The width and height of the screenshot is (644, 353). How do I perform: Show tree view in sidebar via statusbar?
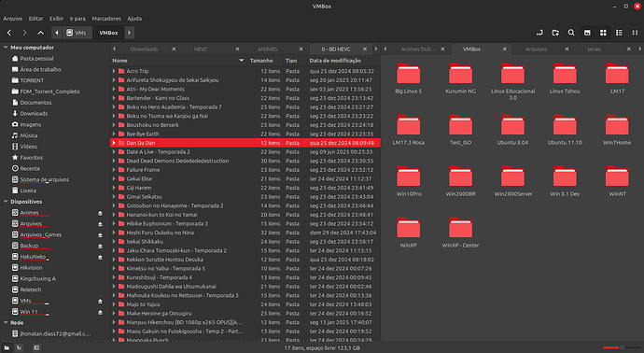coord(20,348)
